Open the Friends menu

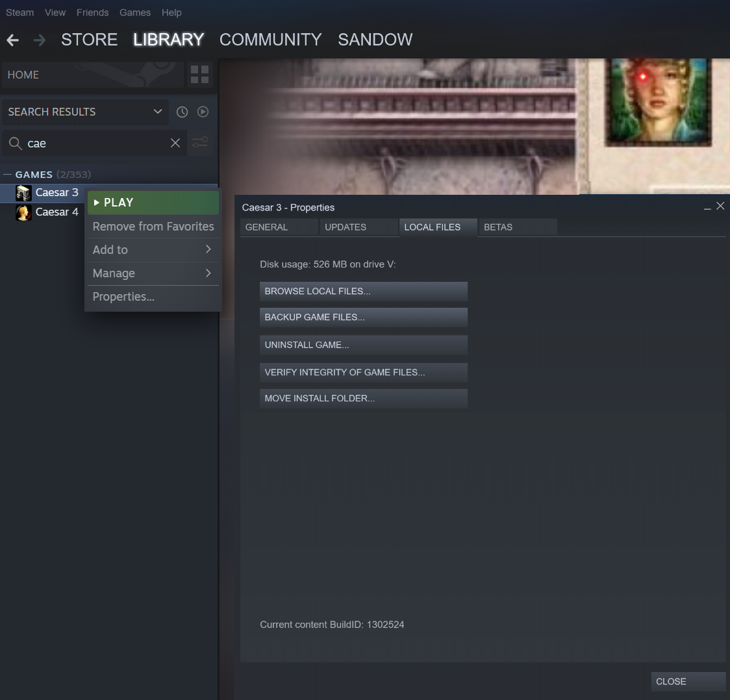pos(93,12)
